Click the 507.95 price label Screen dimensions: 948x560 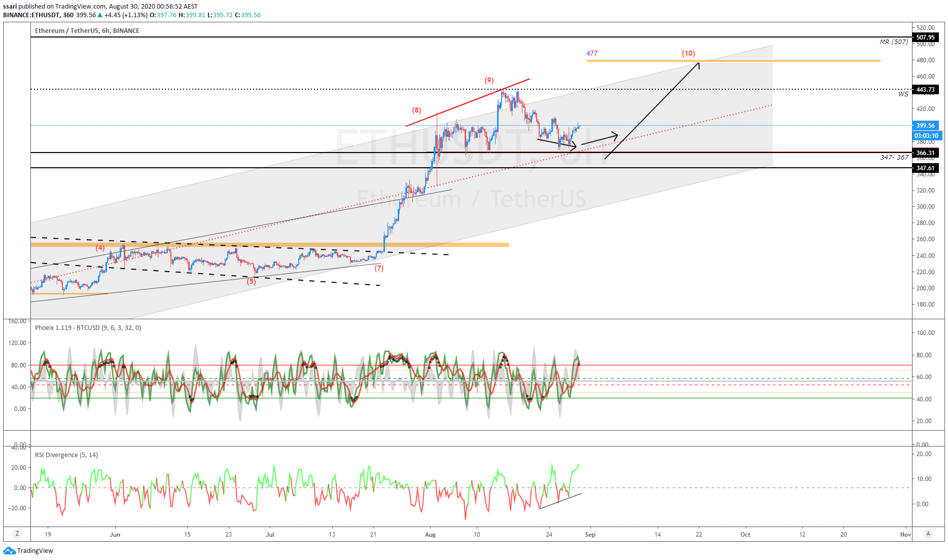925,37
